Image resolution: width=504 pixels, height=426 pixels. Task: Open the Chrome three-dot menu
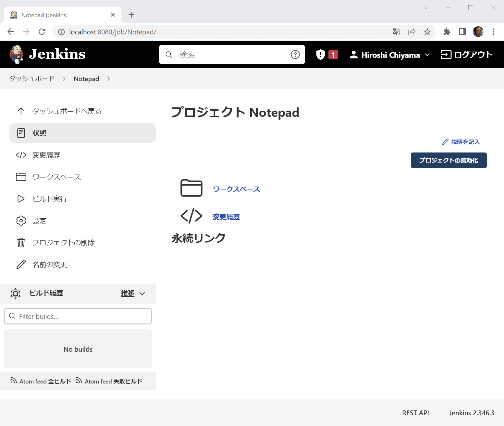tap(494, 32)
